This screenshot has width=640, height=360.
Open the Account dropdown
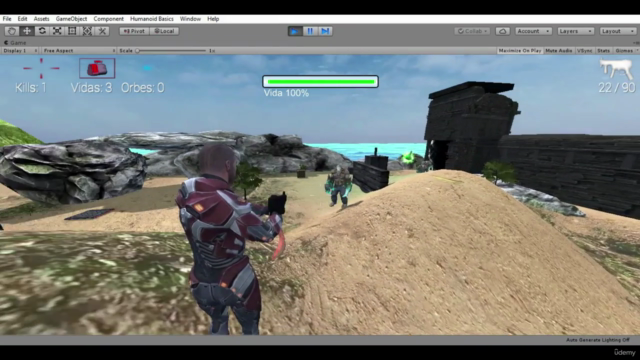(x=533, y=31)
